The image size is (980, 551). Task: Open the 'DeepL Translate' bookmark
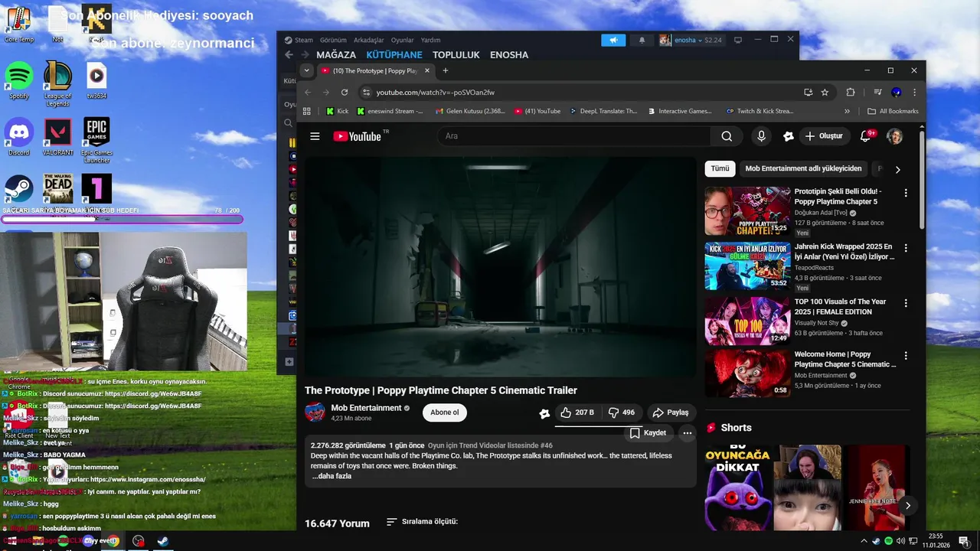coord(603,111)
